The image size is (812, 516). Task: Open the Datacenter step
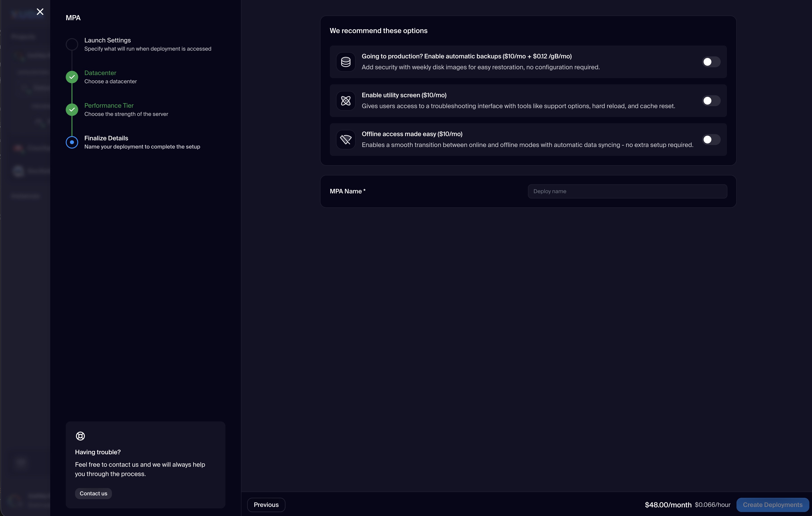pos(100,73)
